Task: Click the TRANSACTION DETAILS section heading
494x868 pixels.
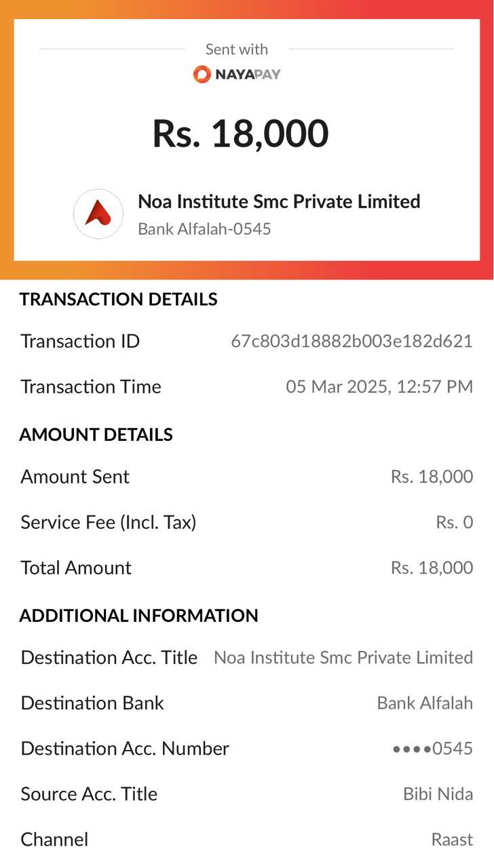Action: 118,299
